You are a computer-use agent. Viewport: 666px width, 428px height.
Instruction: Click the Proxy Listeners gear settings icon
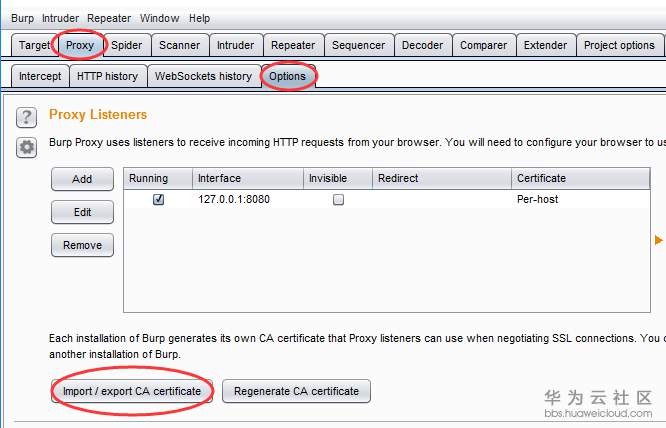pyautogui.click(x=27, y=147)
